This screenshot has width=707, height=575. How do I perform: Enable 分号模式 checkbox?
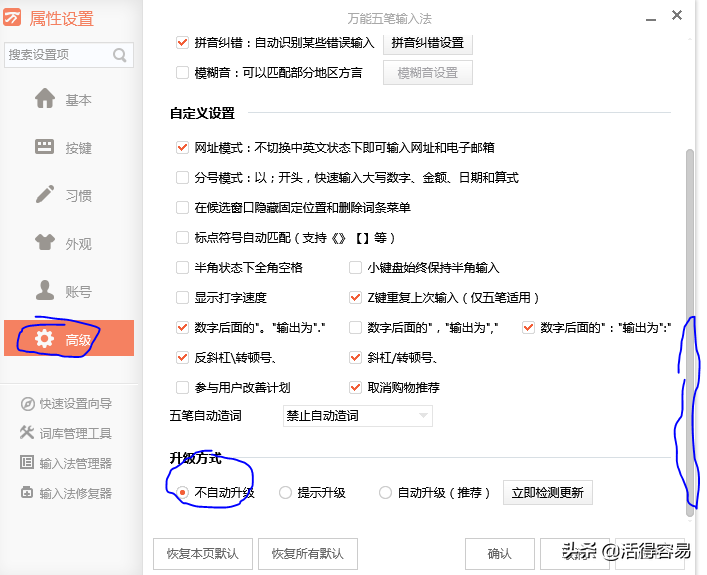click(182, 178)
